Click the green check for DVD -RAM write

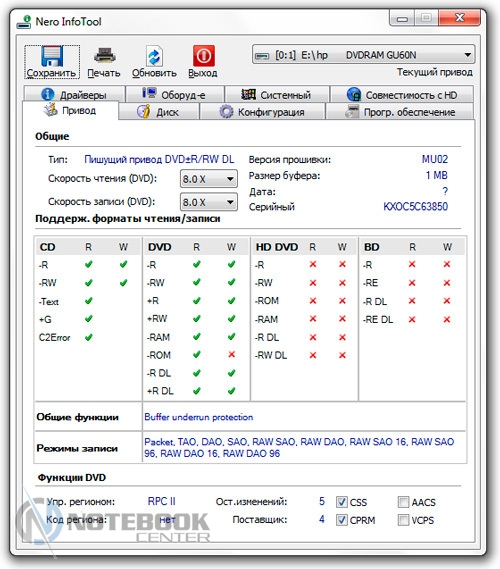[231, 336]
